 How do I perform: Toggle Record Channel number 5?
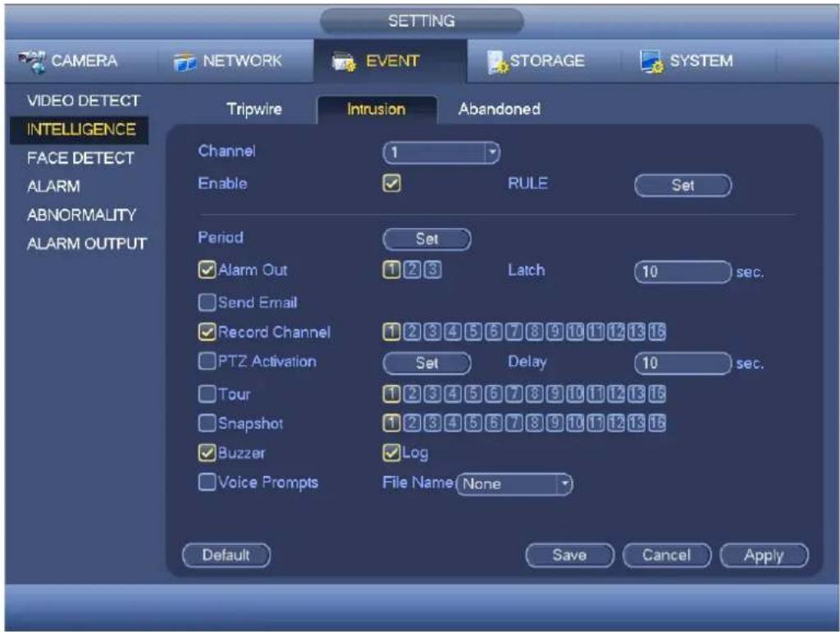473,332
